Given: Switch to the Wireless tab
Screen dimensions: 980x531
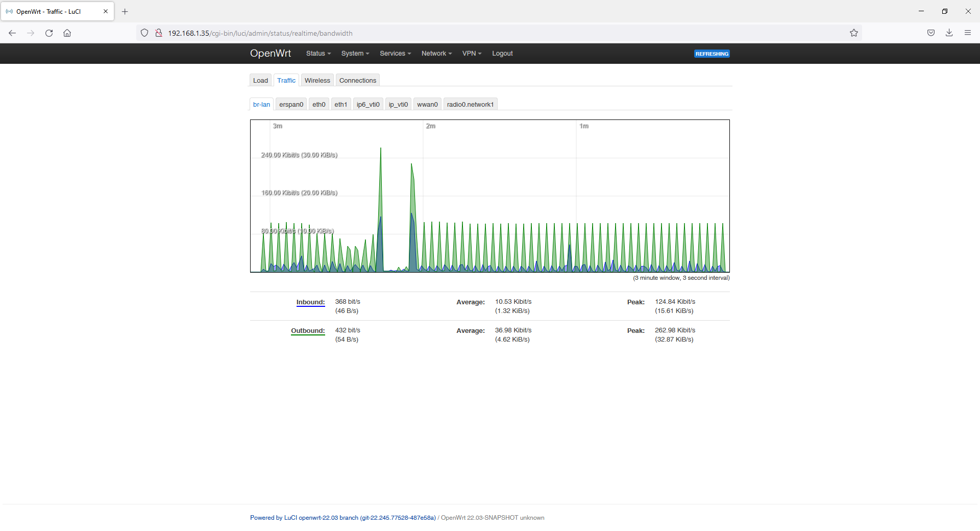Looking at the screenshot, I should (317, 81).
